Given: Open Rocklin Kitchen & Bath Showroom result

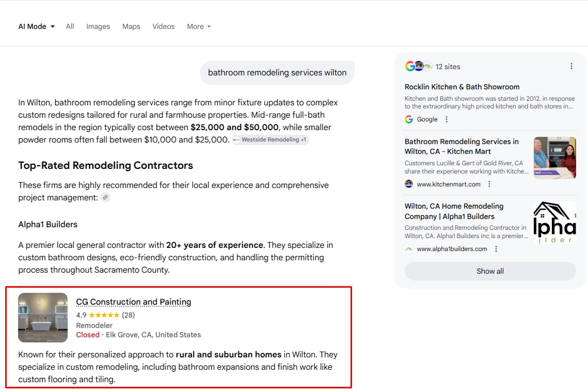Looking at the screenshot, I should pyautogui.click(x=462, y=87).
